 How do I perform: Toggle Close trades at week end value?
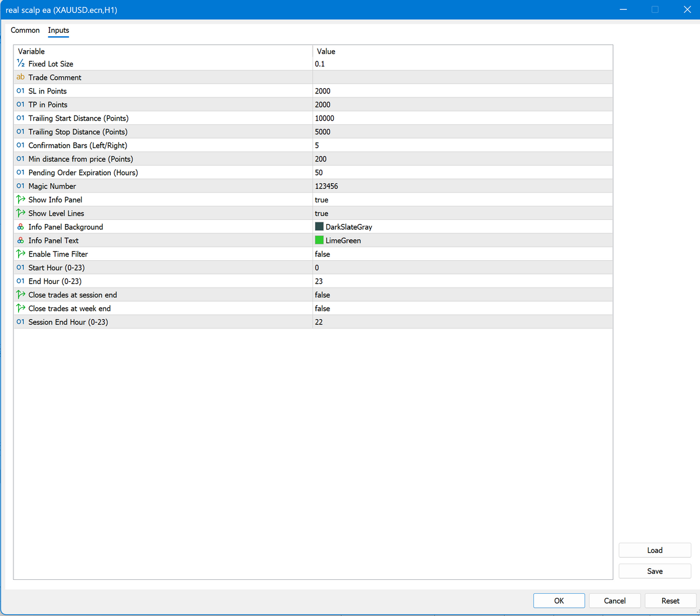pos(322,309)
